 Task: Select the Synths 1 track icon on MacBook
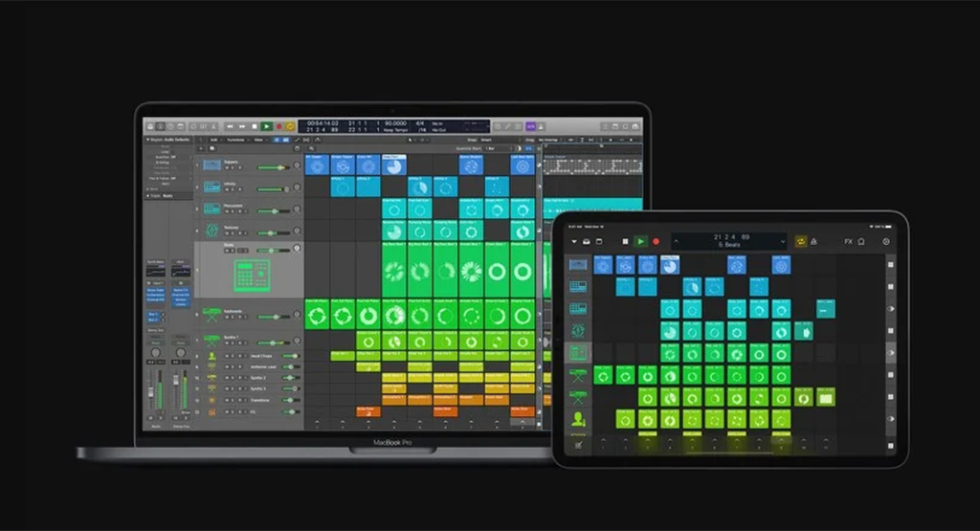pyautogui.click(x=212, y=342)
